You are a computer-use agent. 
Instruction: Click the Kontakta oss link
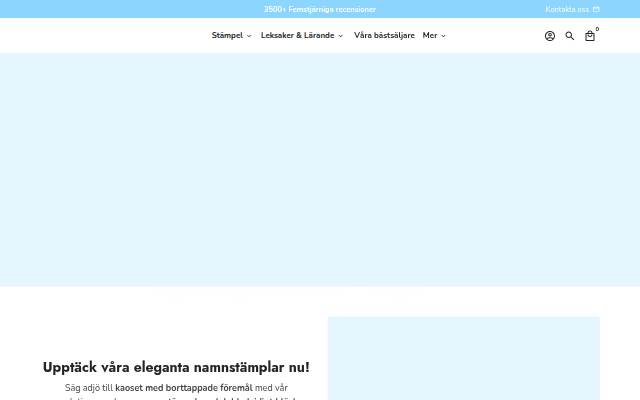tap(567, 9)
